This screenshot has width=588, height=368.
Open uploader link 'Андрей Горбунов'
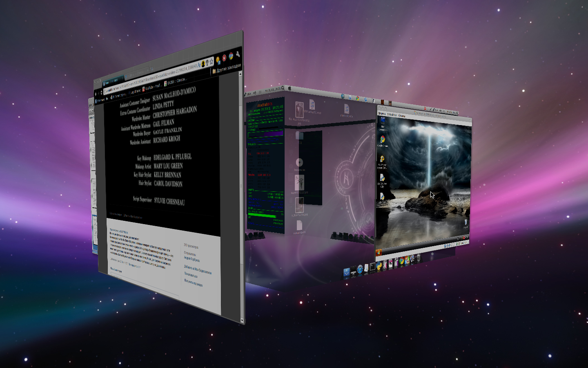click(x=192, y=259)
